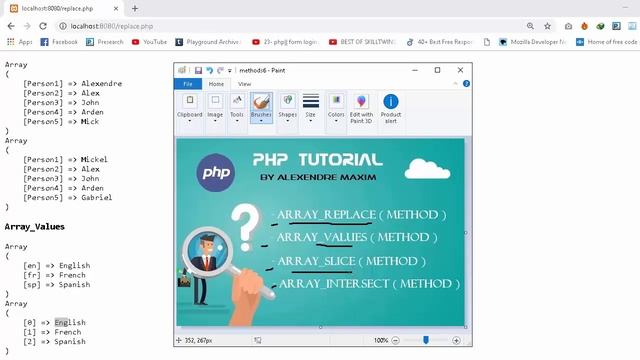Open the Home of free code bookmark
The height and width of the screenshot is (360, 640).
606,42
